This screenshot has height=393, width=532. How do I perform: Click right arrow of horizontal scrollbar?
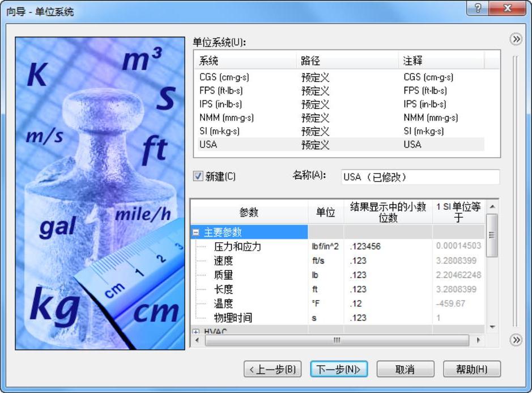(x=478, y=340)
